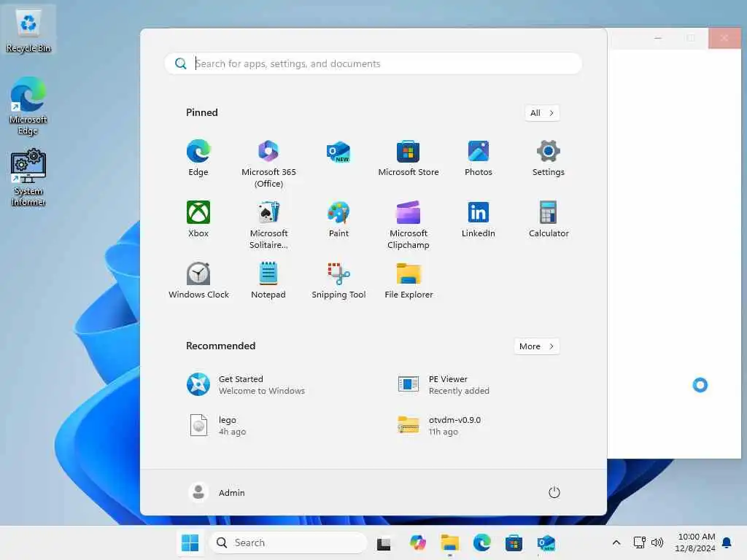Open the notifications bell icon
Viewport: 747px width, 560px height.
point(727,542)
